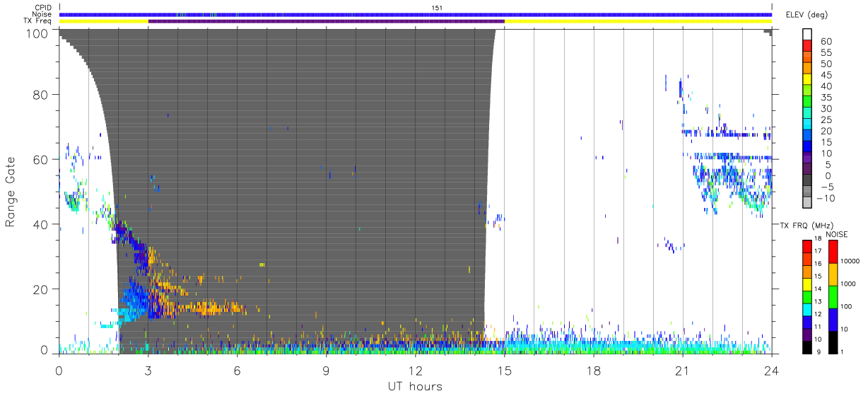The height and width of the screenshot is (401, 868).
Task: Click the cyan segment of TX FRQ colorbar
Action: pos(808,309)
